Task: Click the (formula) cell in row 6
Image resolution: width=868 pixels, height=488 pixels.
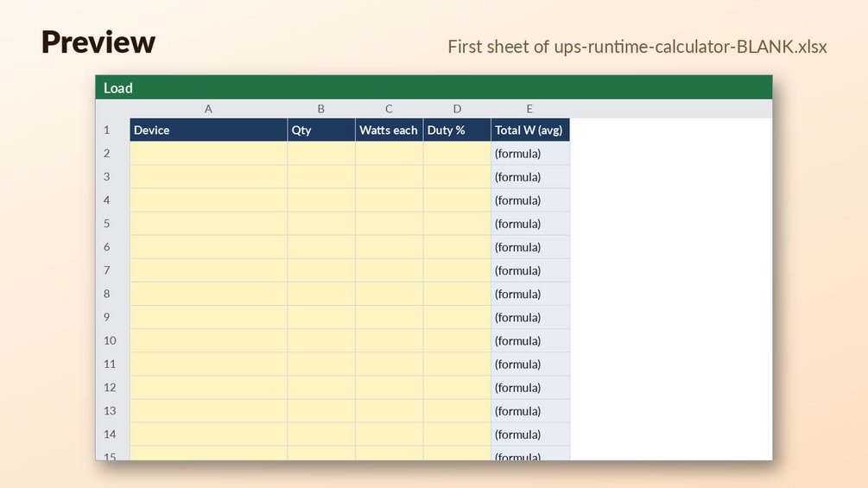Action: (530, 247)
